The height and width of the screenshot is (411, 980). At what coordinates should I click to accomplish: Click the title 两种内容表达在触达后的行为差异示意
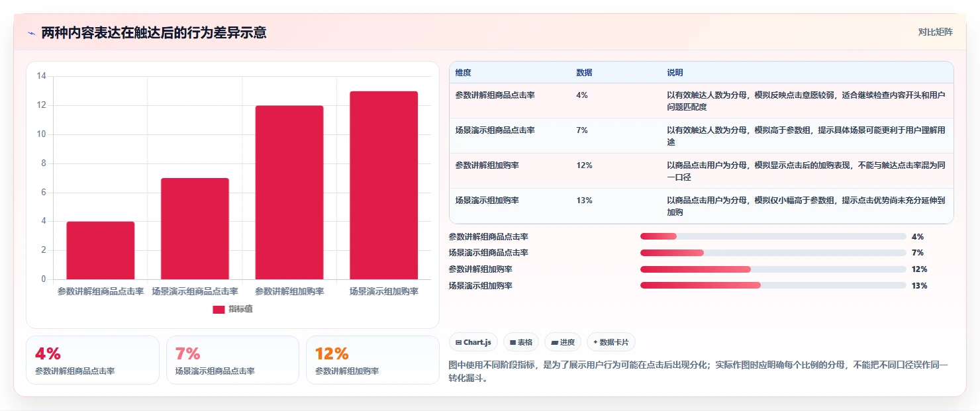point(154,32)
